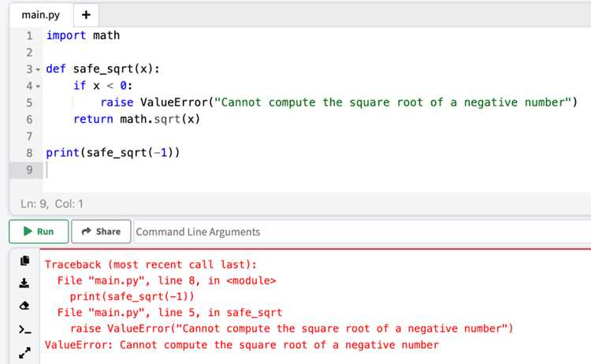Click 'Traceback (most recent call last):' output line
Viewport: 591px width, 364px height.
click(x=151, y=265)
